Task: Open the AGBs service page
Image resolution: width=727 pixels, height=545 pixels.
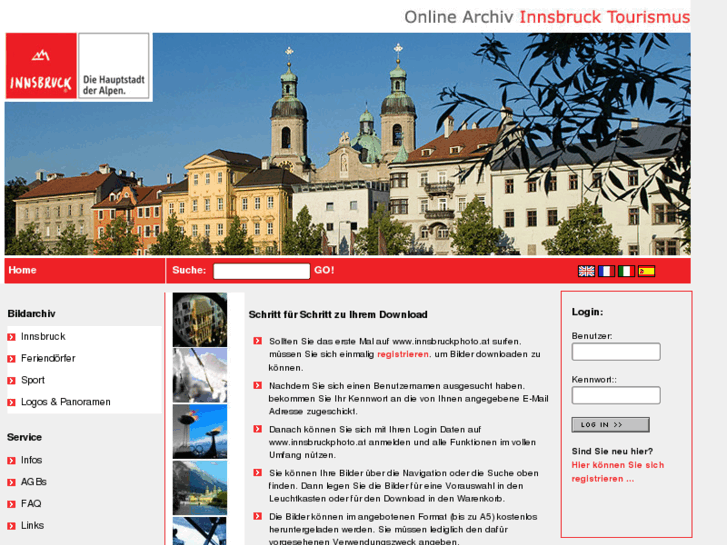Action: 34,482
